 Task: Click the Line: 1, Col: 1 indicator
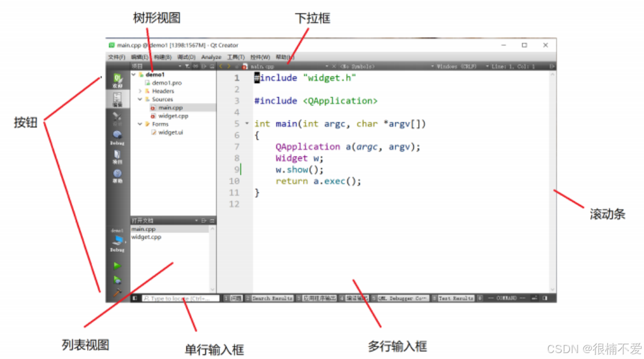(x=513, y=66)
